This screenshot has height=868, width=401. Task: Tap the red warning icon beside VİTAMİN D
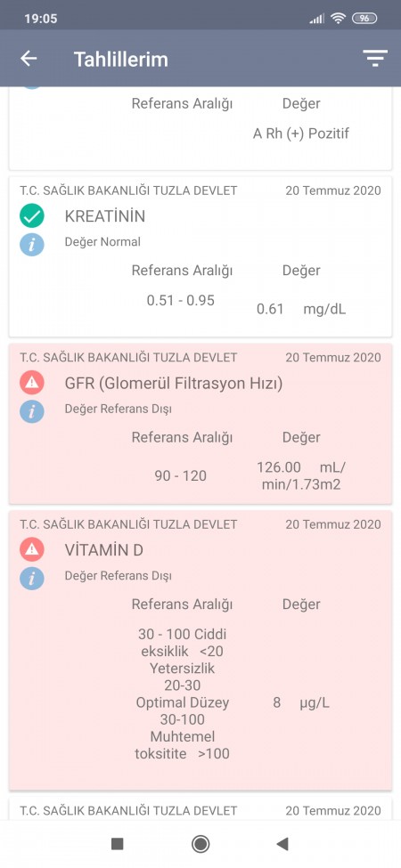click(32, 549)
